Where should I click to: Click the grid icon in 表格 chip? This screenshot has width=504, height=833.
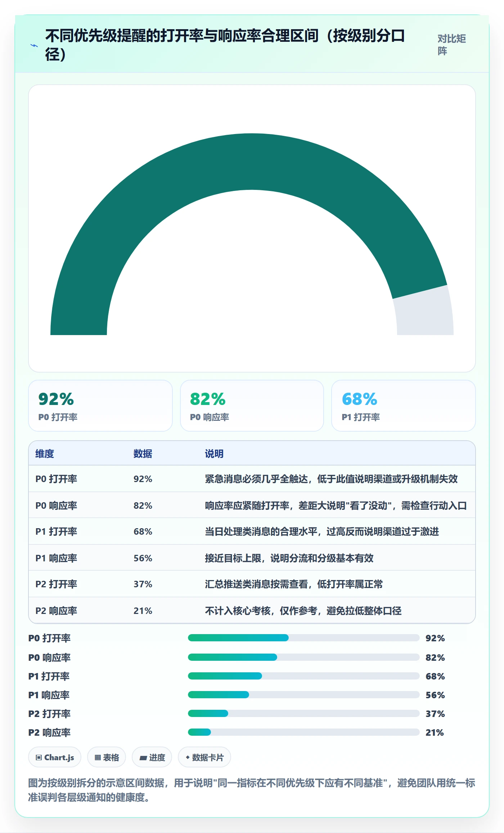(x=98, y=758)
